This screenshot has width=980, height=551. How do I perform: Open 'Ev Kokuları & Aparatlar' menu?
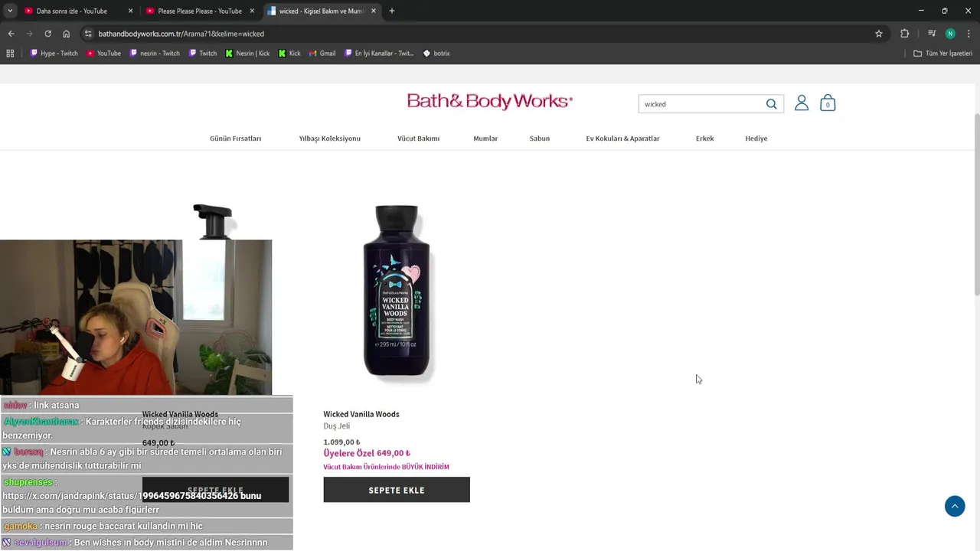(x=623, y=139)
